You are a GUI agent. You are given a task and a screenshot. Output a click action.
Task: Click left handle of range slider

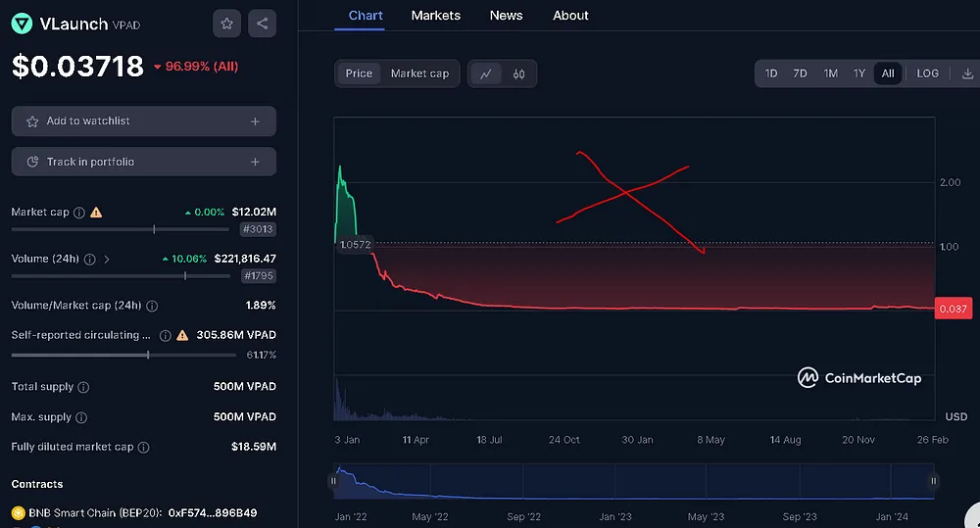tap(333, 481)
